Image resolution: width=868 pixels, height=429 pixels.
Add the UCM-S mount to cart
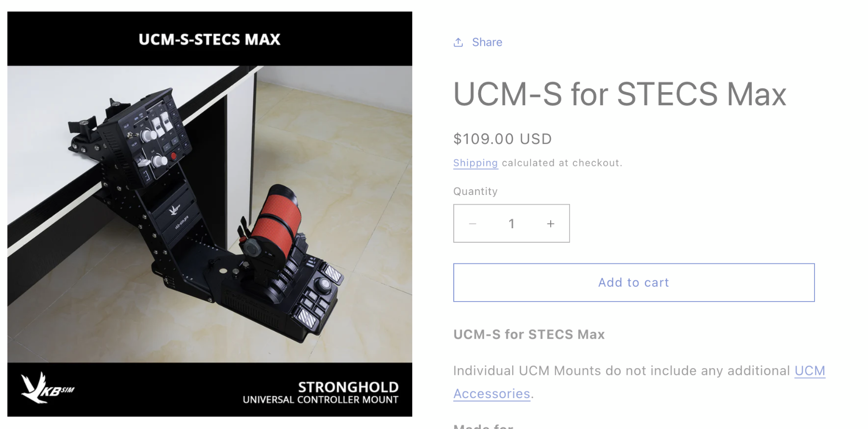pos(634,282)
